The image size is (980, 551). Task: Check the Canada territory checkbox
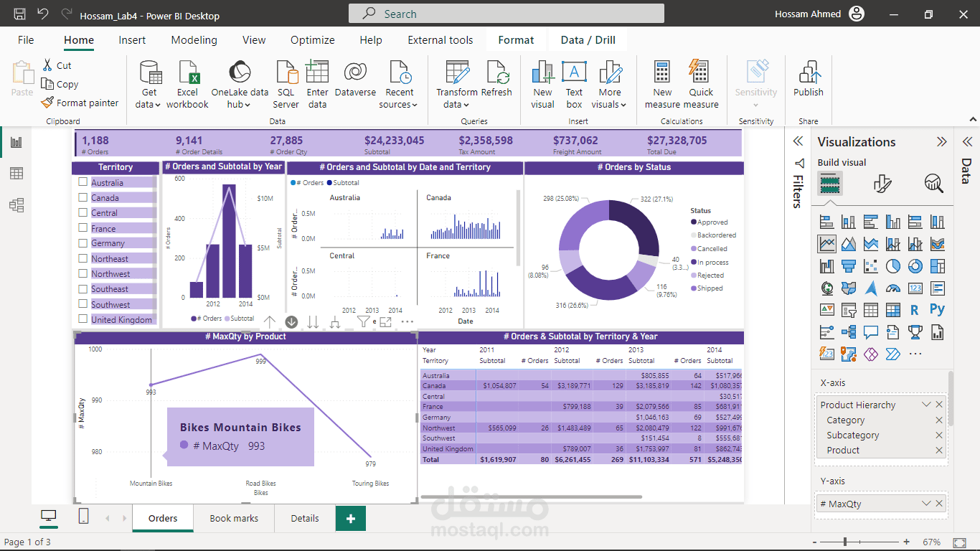[x=83, y=197]
